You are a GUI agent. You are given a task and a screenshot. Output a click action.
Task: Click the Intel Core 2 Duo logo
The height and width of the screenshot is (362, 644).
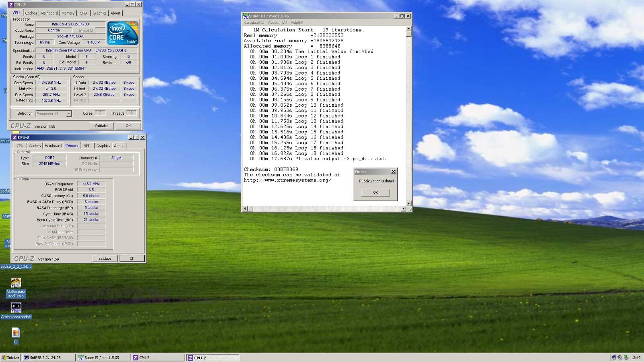123,33
